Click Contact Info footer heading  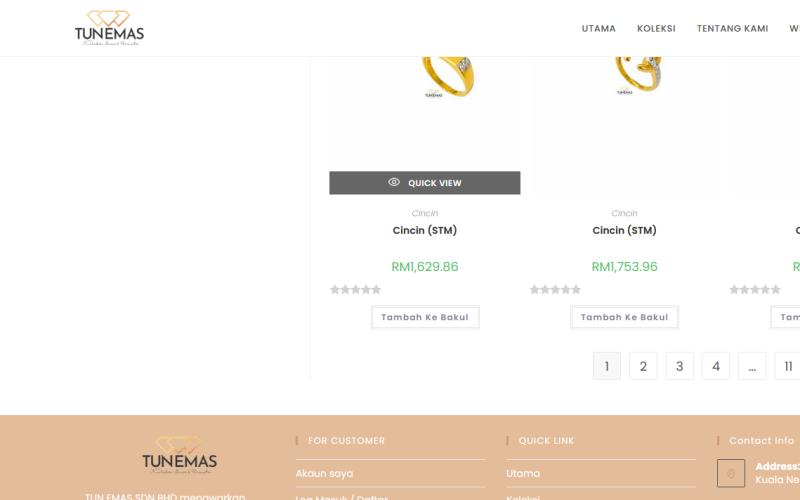[x=761, y=441]
